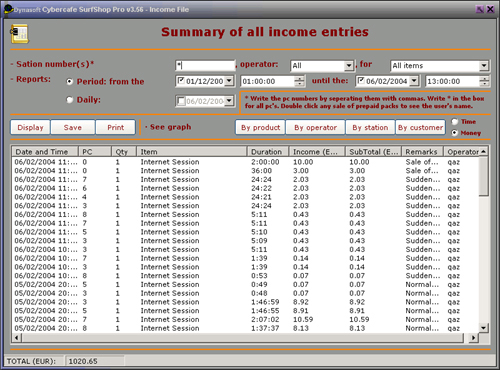
Task: Select the Money graph radio option
Action: [x=455, y=133]
